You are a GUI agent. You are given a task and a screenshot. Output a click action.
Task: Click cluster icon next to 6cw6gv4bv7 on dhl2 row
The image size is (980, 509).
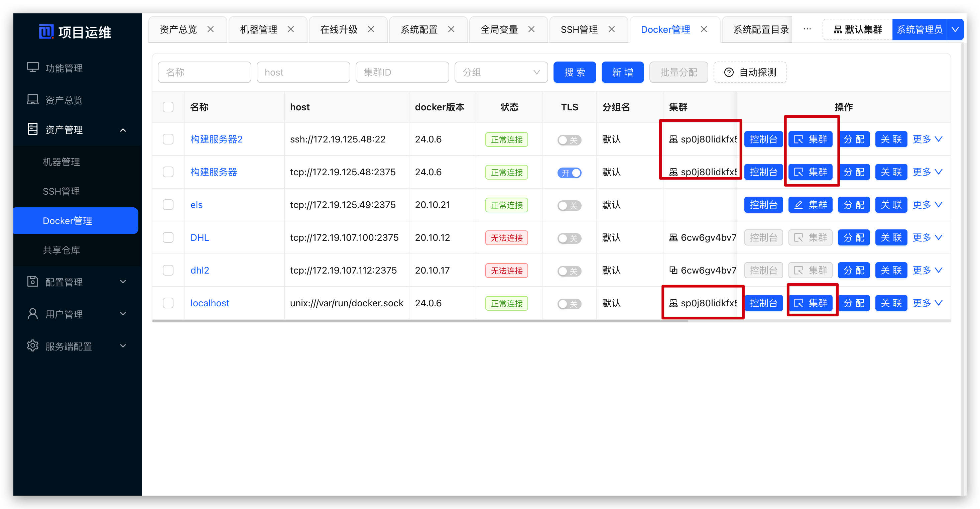(673, 270)
